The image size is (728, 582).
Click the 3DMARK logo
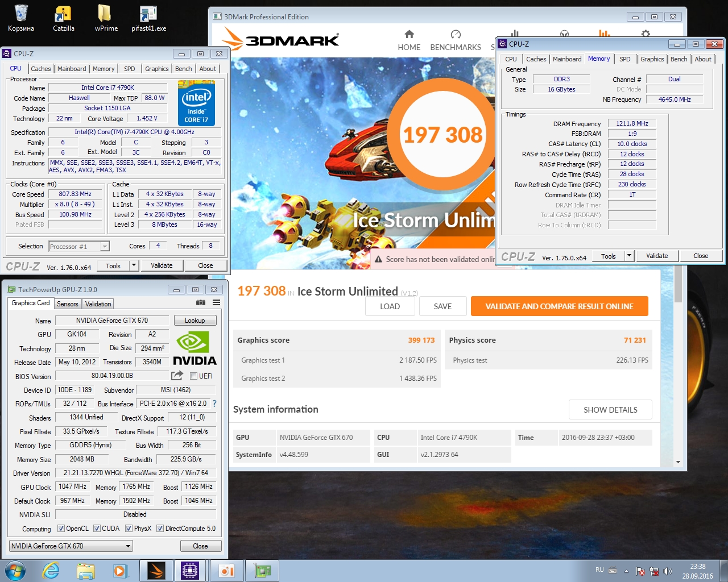click(x=280, y=39)
